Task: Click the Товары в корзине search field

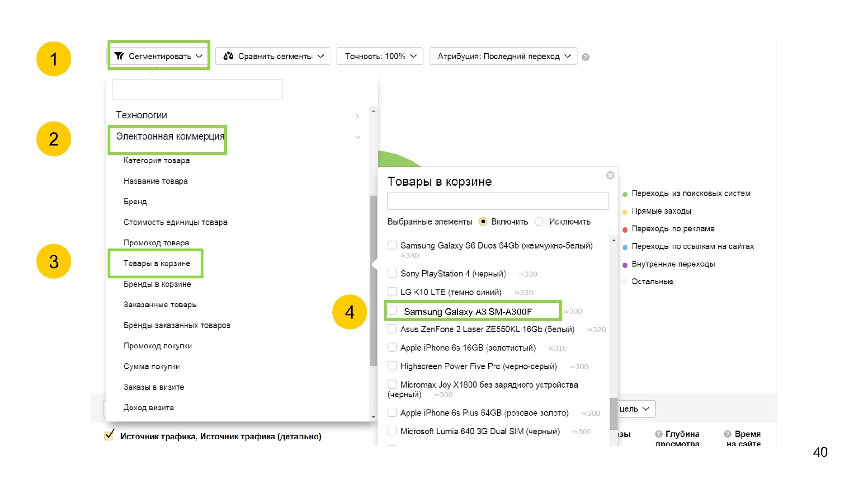Action: 498,201
